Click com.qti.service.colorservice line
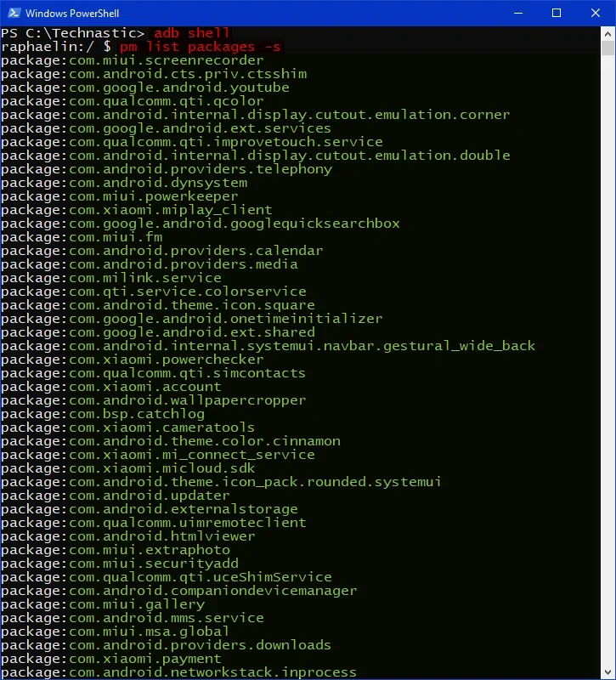The height and width of the screenshot is (680, 616). pos(154,292)
